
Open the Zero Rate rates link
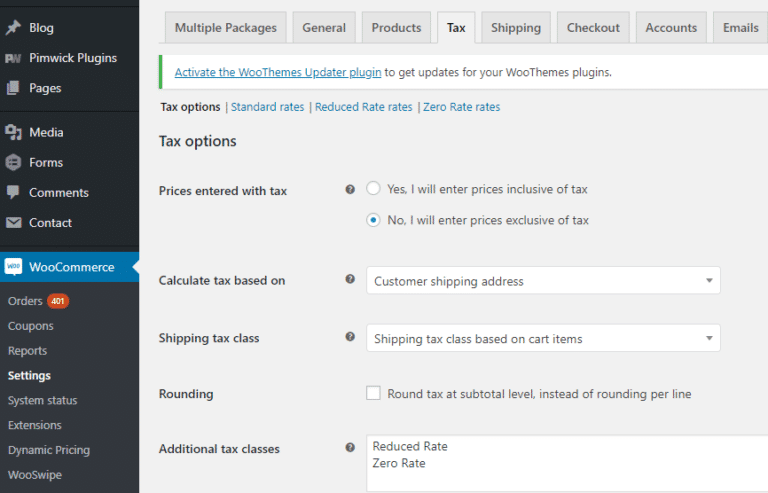click(x=461, y=107)
